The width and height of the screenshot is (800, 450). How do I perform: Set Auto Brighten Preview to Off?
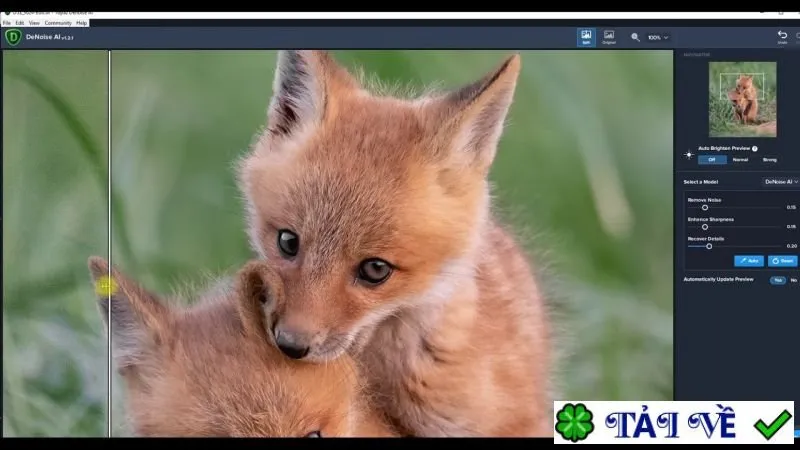(712, 160)
